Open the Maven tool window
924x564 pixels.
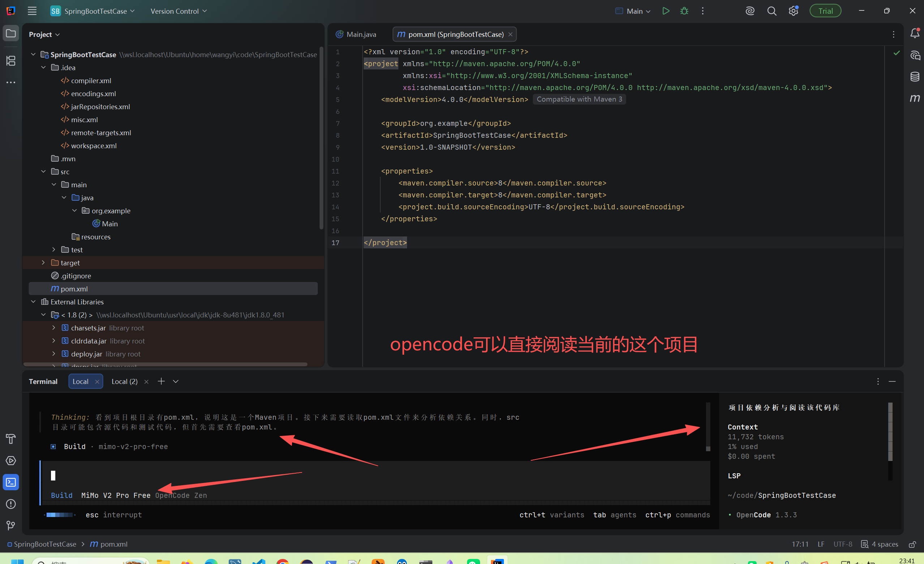[915, 98]
